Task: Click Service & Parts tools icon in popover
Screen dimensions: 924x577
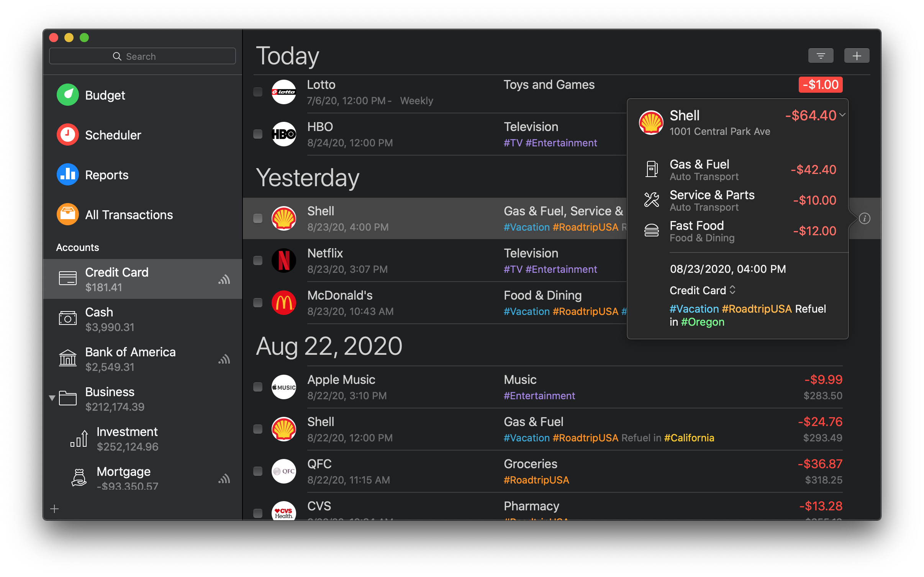Action: 651,200
